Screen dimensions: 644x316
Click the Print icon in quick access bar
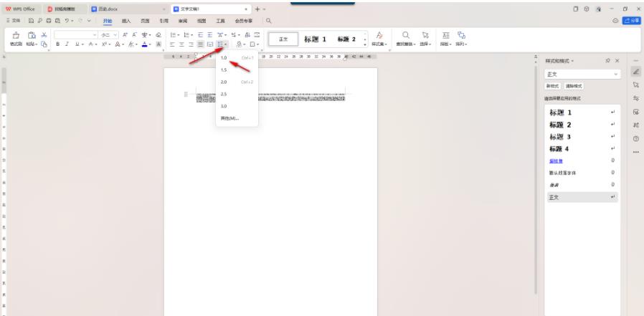pos(49,21)
